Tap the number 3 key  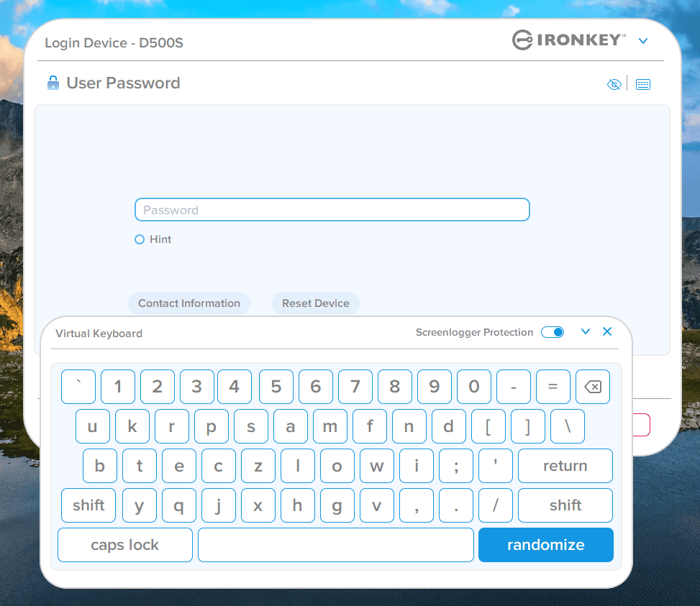click(x=197, y=387)
